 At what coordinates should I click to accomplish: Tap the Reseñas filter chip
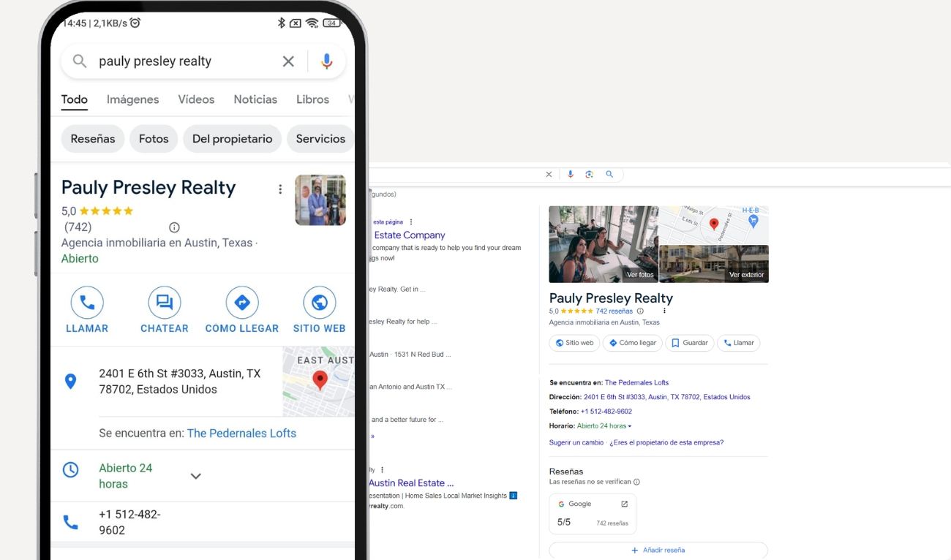tap(93, 139)
